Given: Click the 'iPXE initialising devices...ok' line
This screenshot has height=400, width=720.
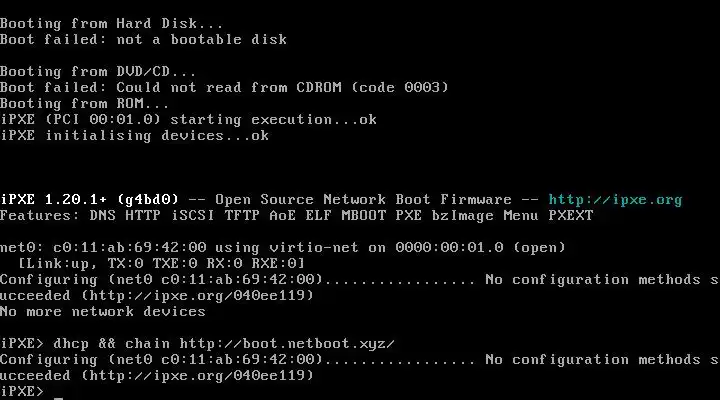Looking at the screenshot, I should (135, 136).
